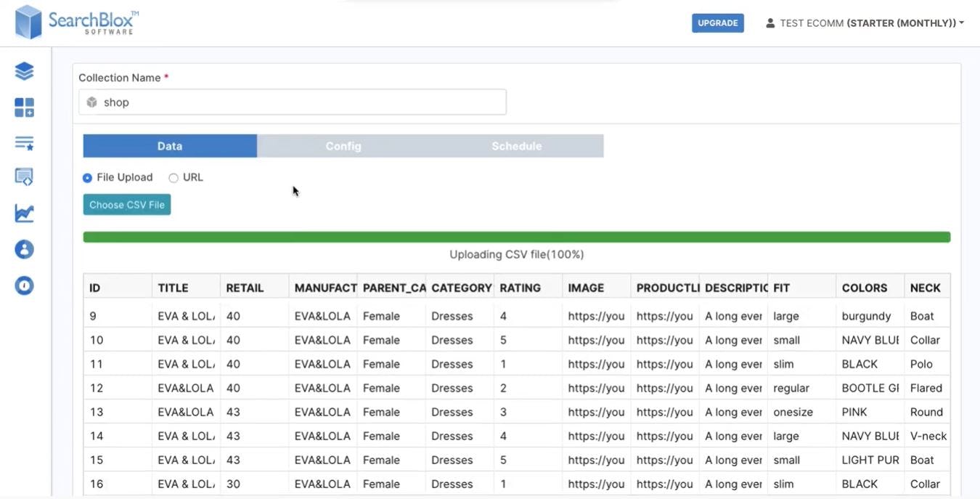Image resolution: width=980 pixels, height=499 pixels.
Task: Open the Collections panel in the sidebar
Action: [23, 70]
